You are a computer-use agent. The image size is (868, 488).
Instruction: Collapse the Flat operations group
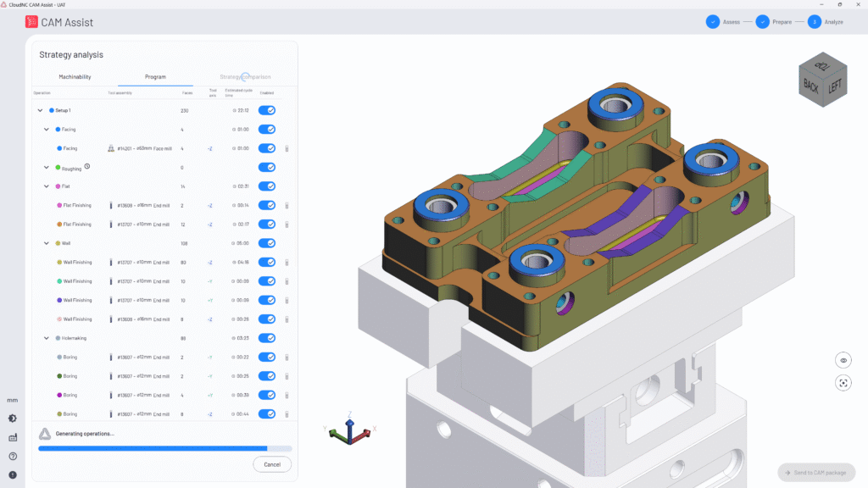tap(47, 186)
